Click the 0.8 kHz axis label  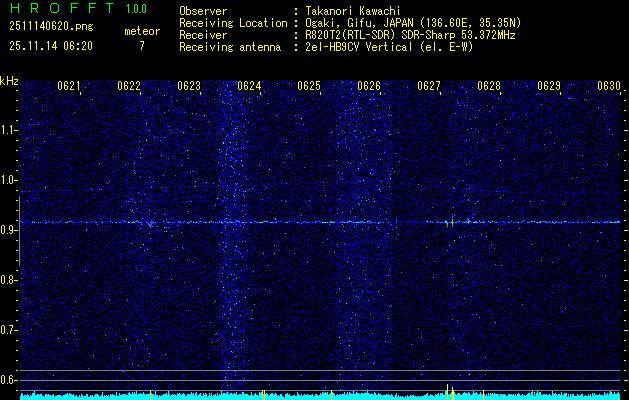[8, 280]
